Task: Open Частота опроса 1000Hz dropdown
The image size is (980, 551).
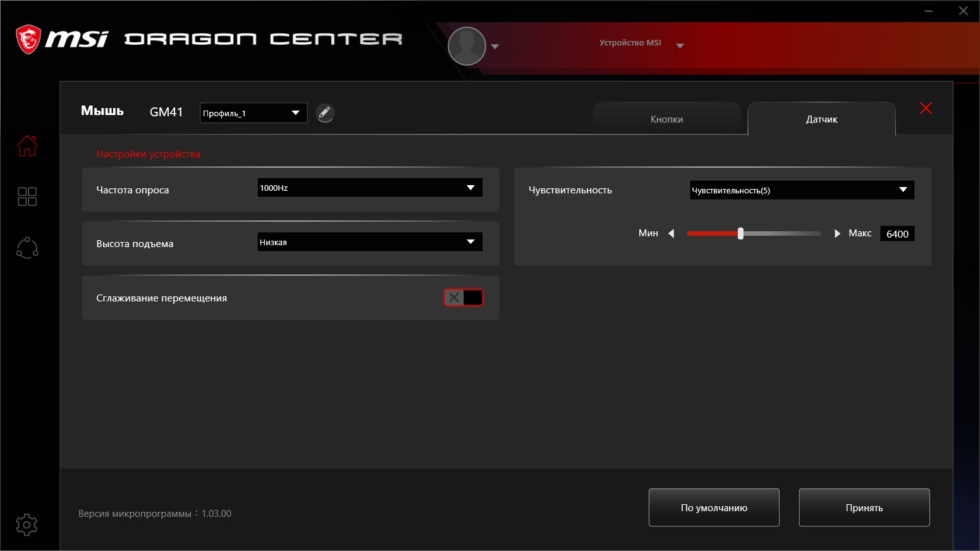Action: tap(370, 188)
